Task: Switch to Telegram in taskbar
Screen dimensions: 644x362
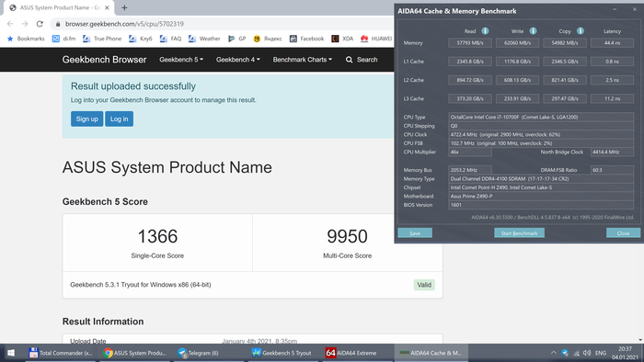Action: (209, 353)
